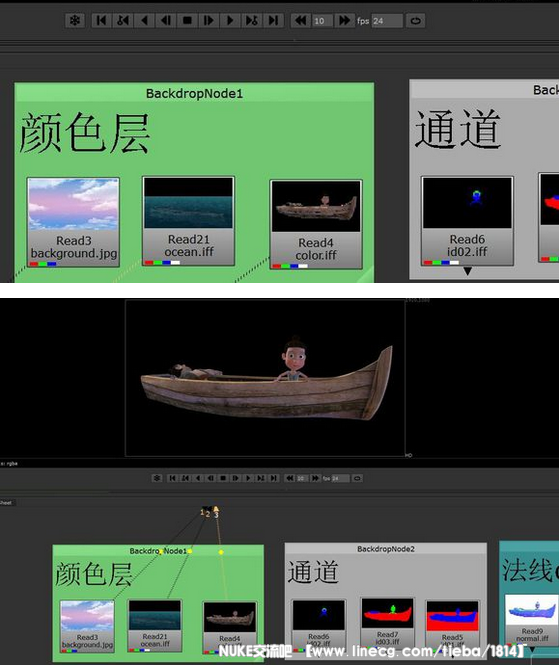This screenshot has height=668, width=559.
Task: Step forward one frame in the enlarged playback bar
Action: (209, 20)
